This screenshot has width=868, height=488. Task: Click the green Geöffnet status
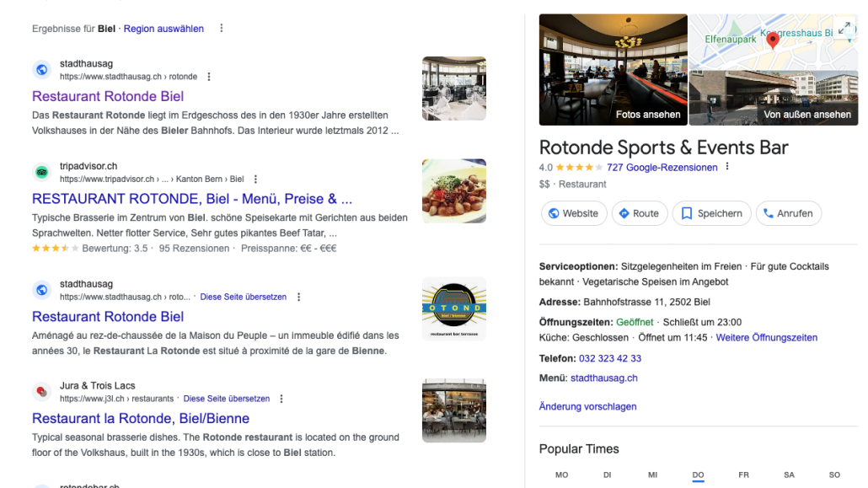click(x=635, y=322)
